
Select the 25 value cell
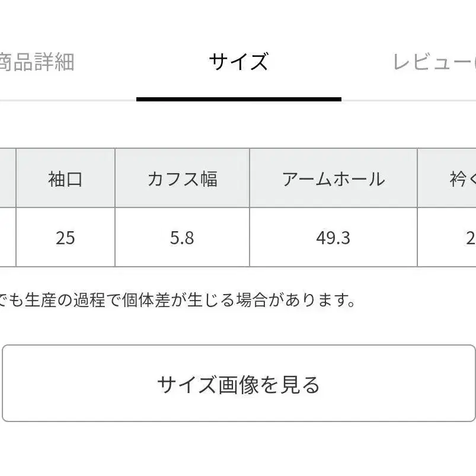pyautogui.click(x=65, y=238)
